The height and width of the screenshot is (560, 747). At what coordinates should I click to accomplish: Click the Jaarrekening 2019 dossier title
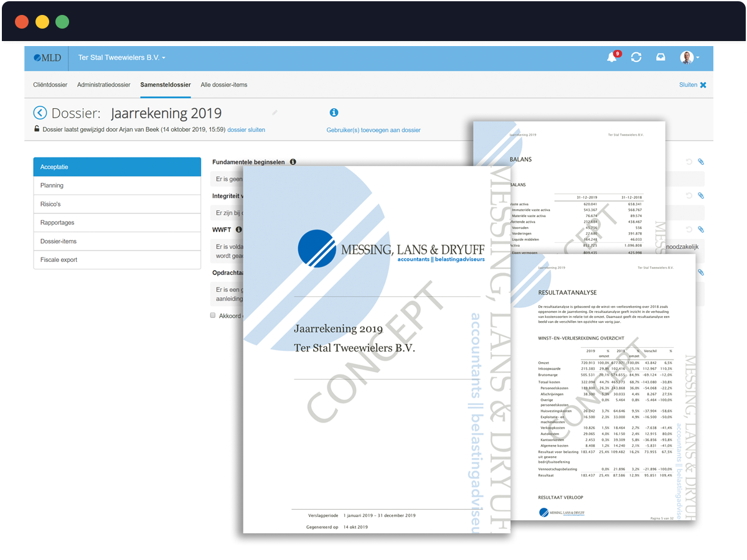[x=166, y=113]
